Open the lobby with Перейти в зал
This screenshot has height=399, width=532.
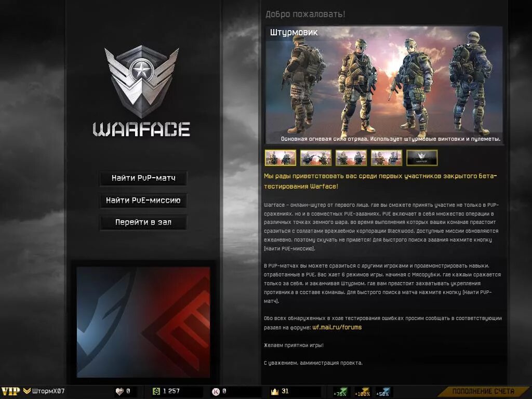click(x=143, y=222)
